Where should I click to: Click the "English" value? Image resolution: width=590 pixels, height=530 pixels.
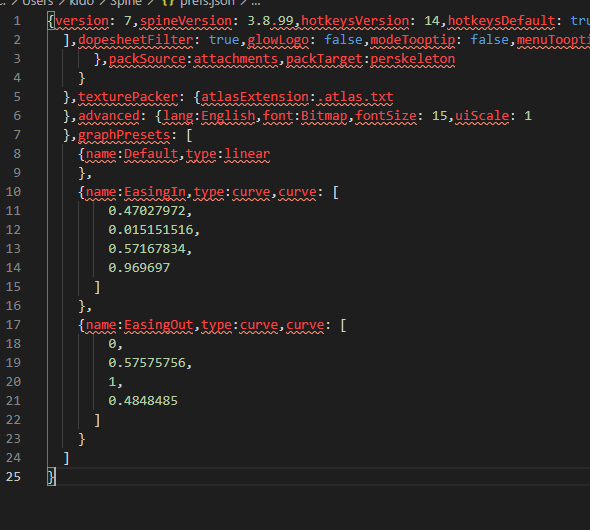point(228,115)
